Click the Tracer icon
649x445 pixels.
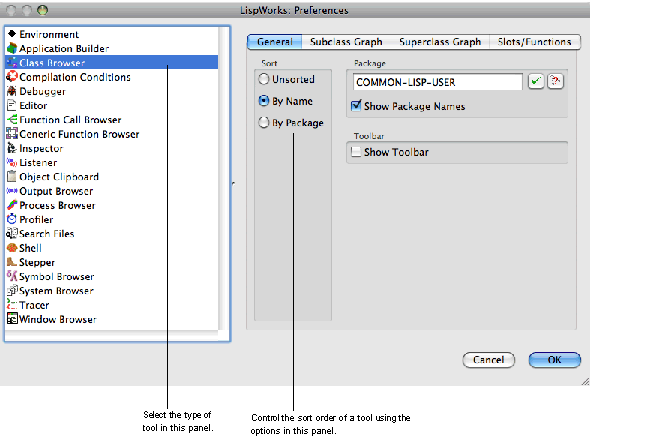[x=12, y=305]
